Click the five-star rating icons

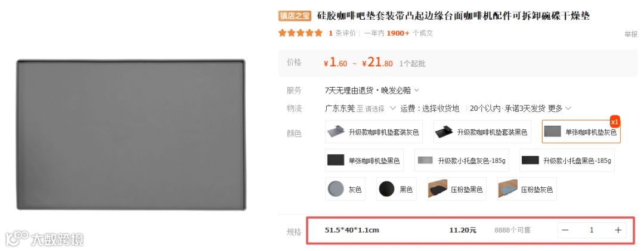300,33
